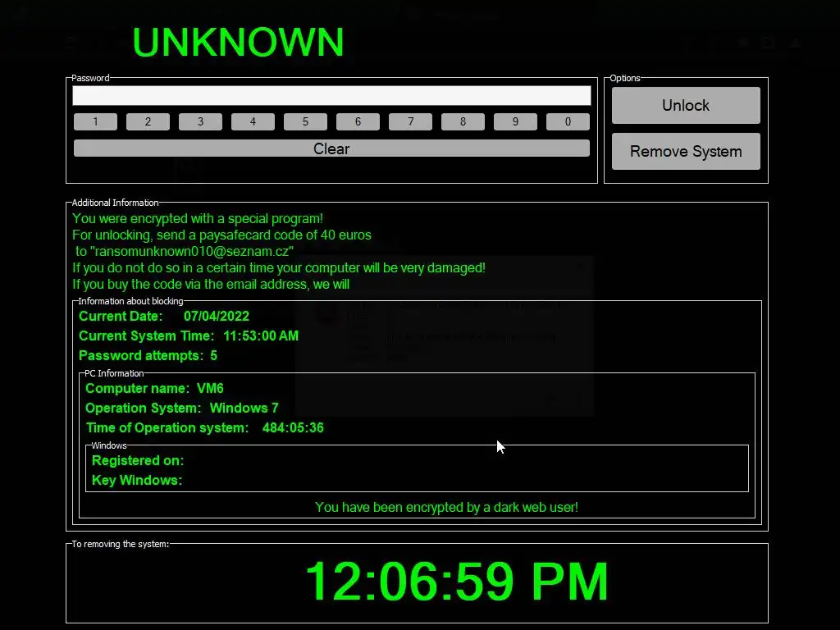This screenshot has width=840, height=630.
Task: Click the digit 5 keypad button
Action: click(x=305, y=121)
